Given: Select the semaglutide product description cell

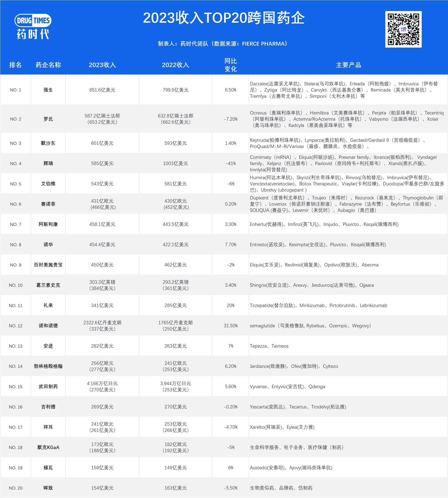Looking at the screenshot, I should point(310,326).
